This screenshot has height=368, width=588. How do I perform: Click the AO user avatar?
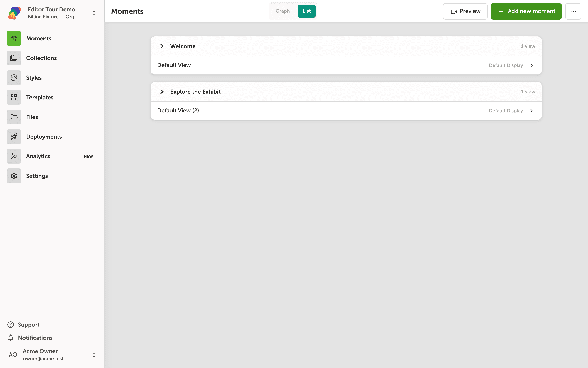(x=13, y=355)
